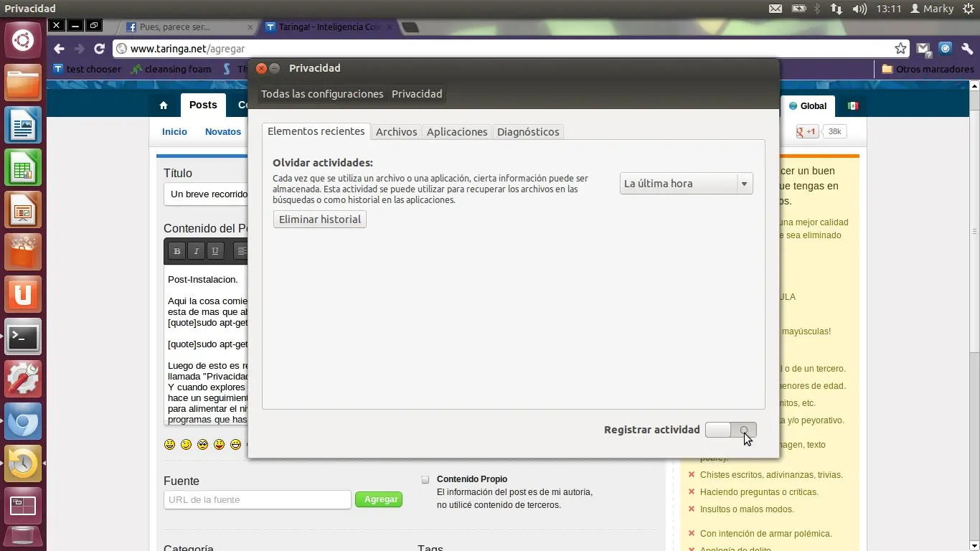Screen dimensions: 980x551
Task: Toggle underline formatting in post editor
Action: (x=215, y=251)
